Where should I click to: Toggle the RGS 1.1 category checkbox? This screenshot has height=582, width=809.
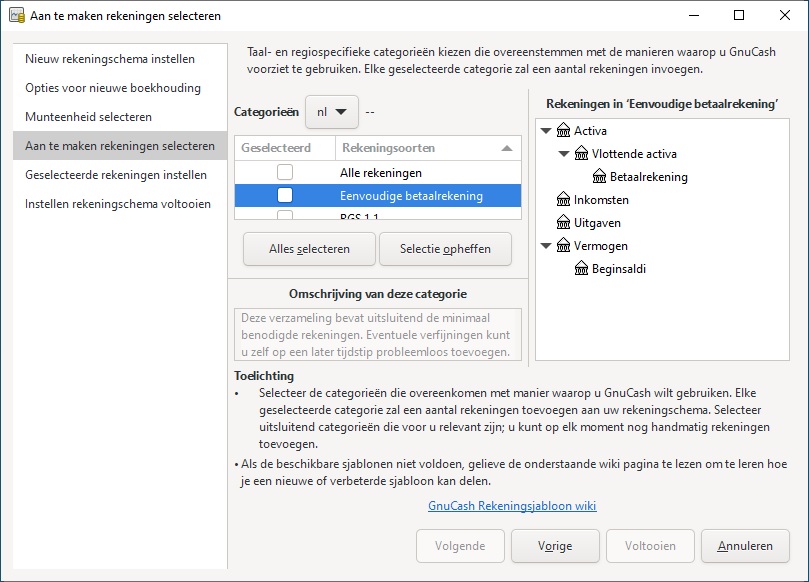tap(285, 215)
